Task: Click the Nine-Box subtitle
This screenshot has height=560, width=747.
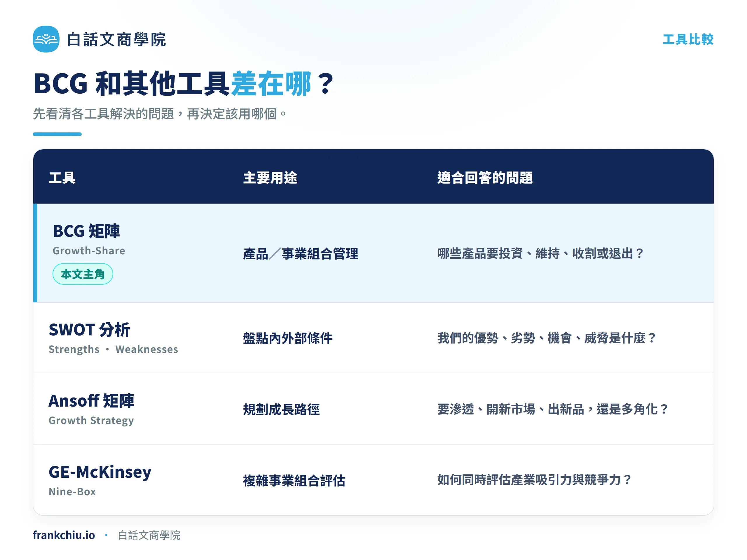Action: [72, 492]
